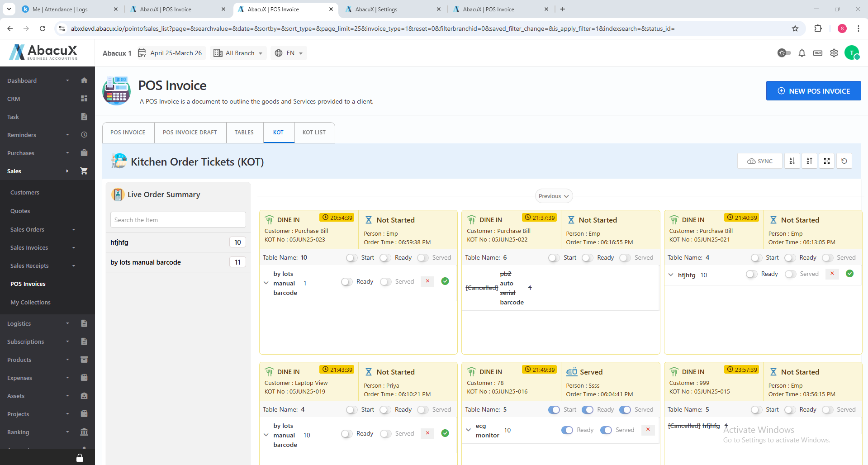Click the refresh icon in KOT toolbar
The image size is (868, 465).
click(844, 161)
